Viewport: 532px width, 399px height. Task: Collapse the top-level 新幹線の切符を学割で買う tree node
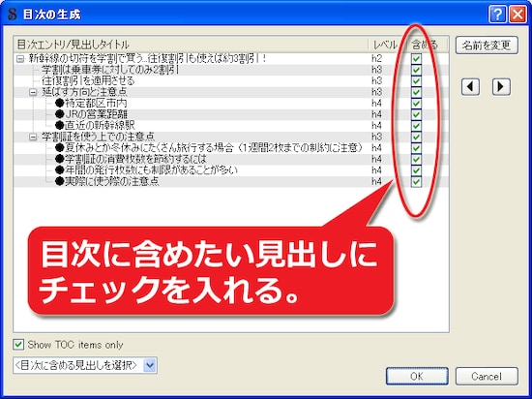point(20,59)
